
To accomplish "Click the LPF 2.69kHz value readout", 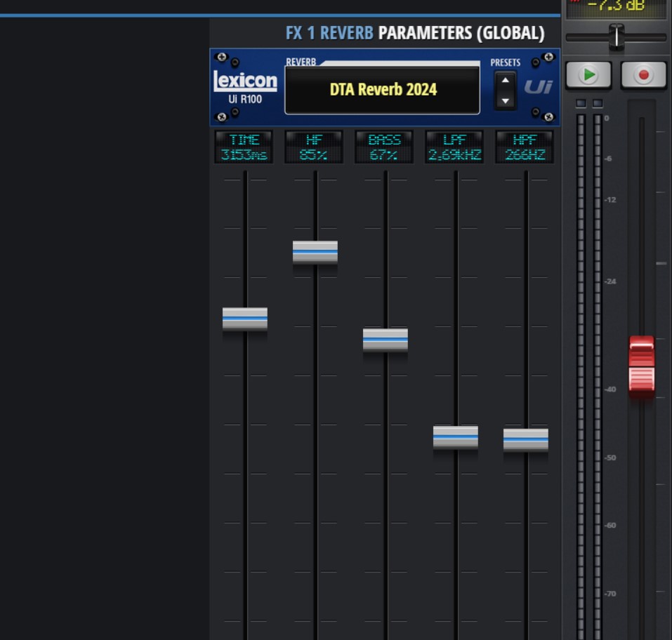I will coord(454,147).
